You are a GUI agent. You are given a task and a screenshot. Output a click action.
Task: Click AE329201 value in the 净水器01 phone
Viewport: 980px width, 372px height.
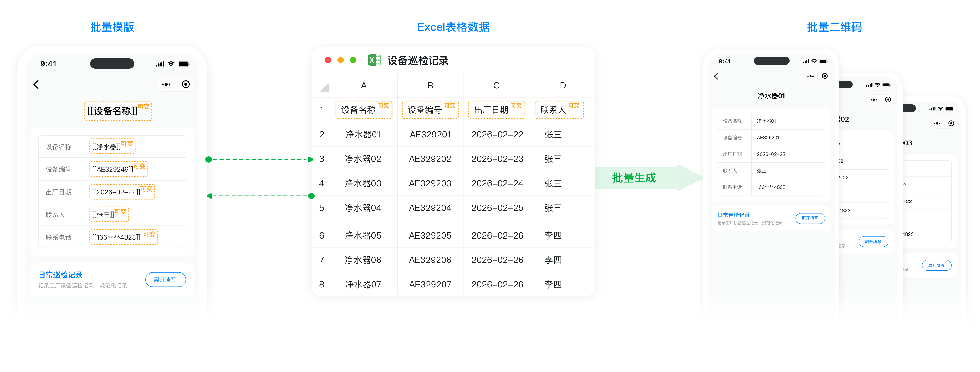[x=768, y=138]
